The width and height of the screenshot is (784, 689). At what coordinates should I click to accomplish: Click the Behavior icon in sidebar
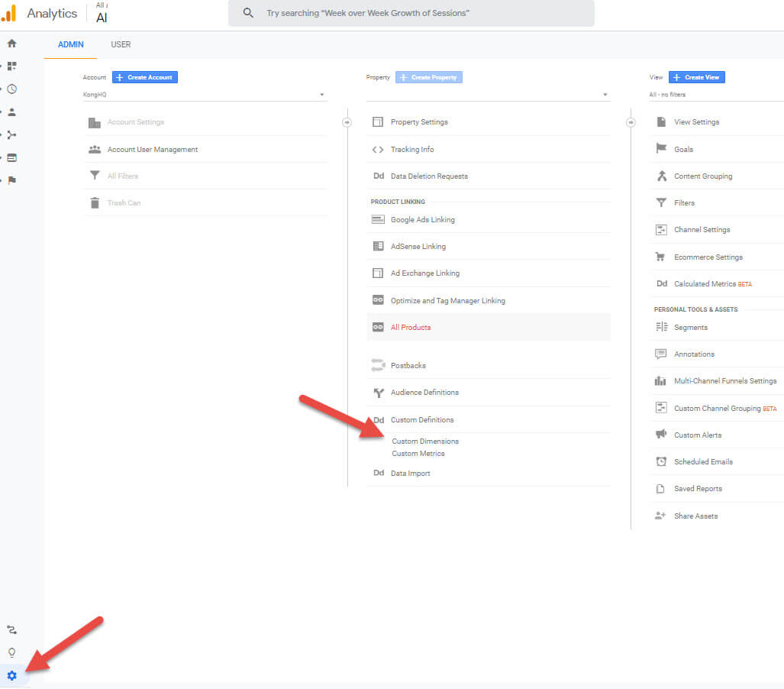11,158
